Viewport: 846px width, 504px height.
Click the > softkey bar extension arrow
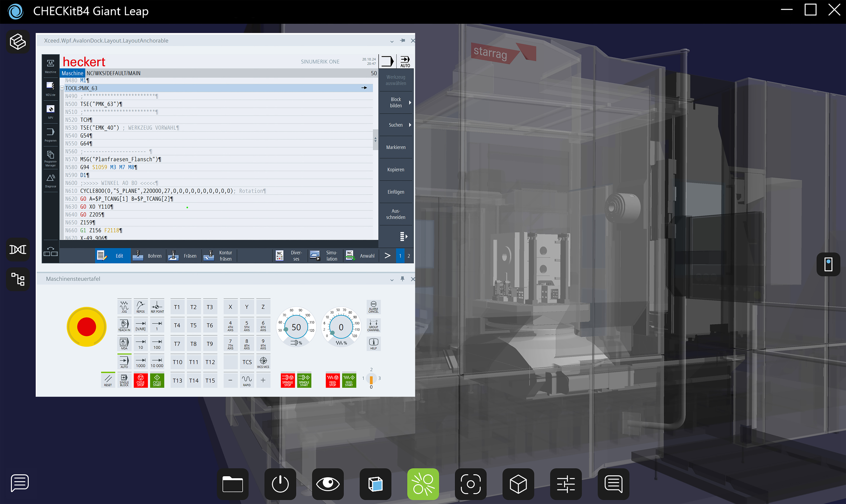[387, 256]
